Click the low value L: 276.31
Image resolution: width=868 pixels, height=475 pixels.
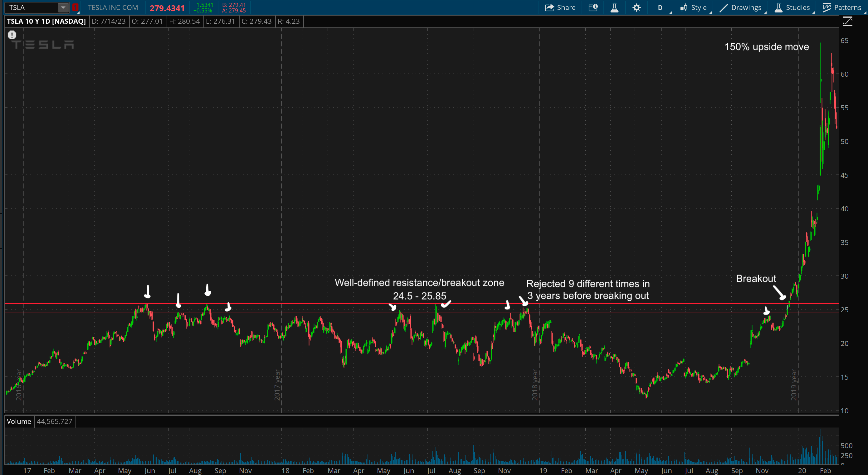point(220,21)
